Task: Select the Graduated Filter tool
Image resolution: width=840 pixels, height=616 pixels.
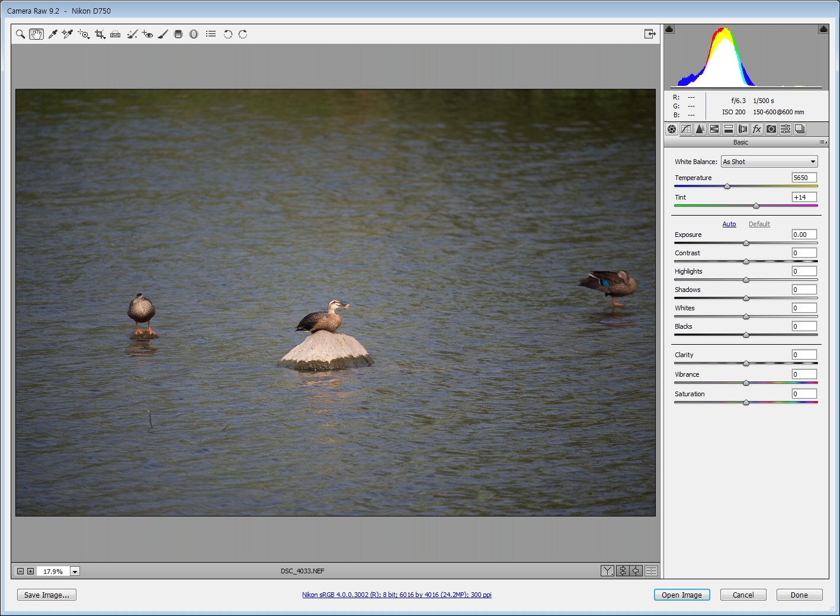Action: [178, 34]
